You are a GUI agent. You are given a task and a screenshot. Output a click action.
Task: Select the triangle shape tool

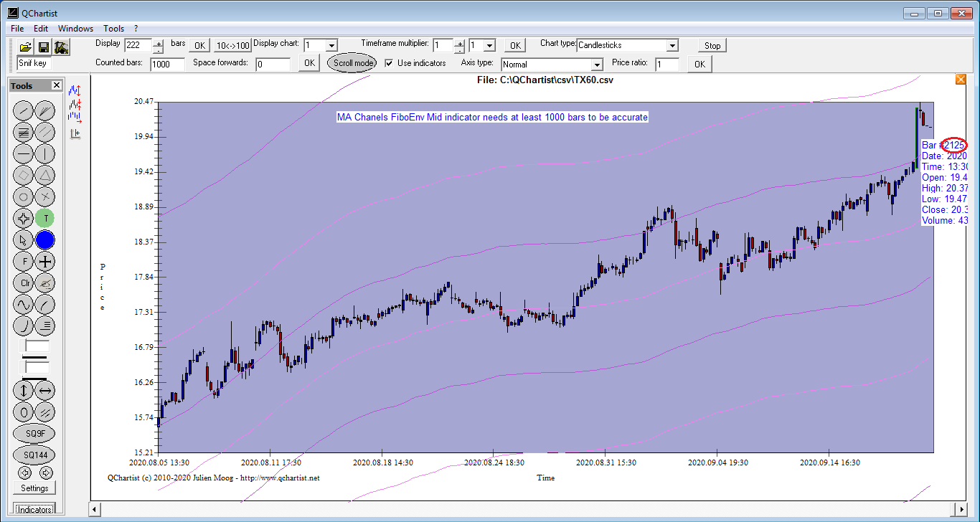pos(45,175)
